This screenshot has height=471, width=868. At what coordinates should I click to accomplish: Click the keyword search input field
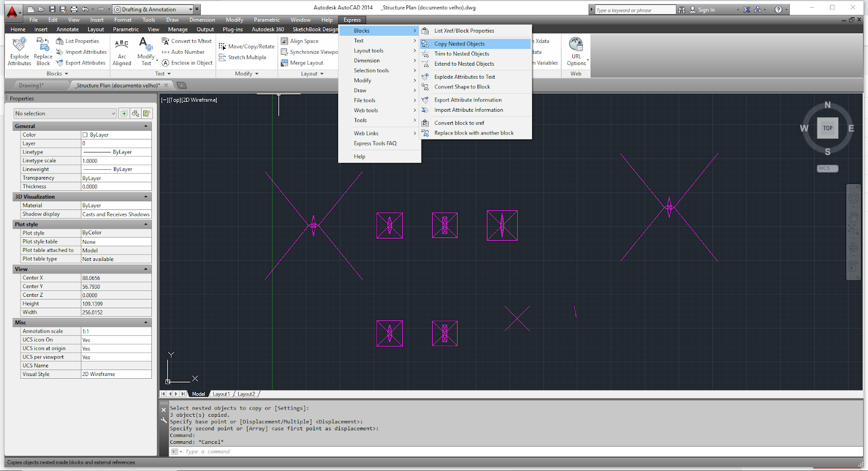tap(635, 10)
